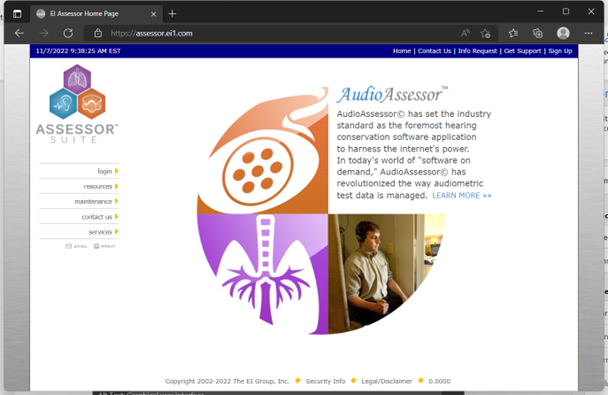Open the browser profile avatar

pos(563,33)
